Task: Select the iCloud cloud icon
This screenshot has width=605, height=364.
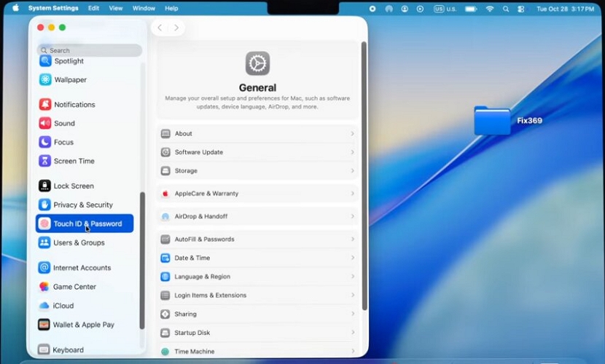Action: tap(44, 306)
